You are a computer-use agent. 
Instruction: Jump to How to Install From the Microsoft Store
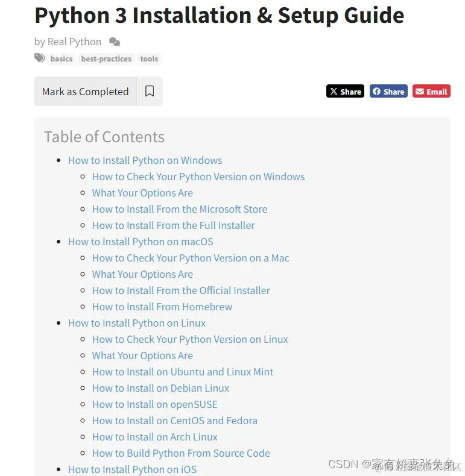click(180, 209)
